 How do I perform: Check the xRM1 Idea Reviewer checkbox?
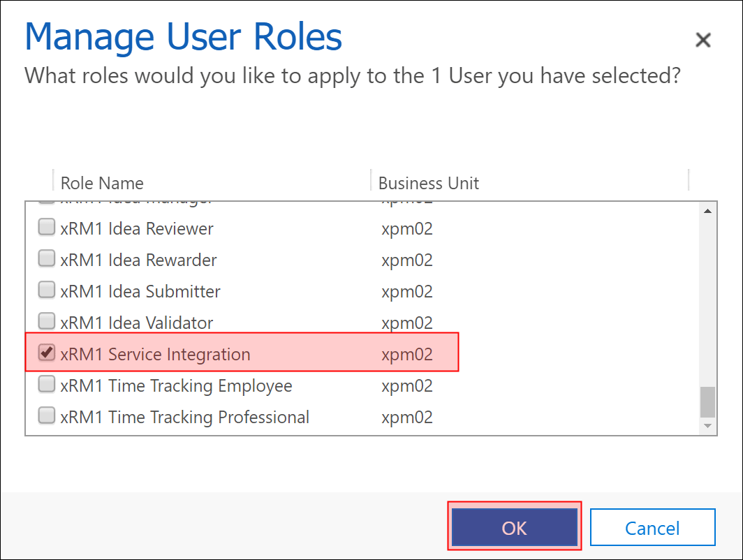(47, 228)
